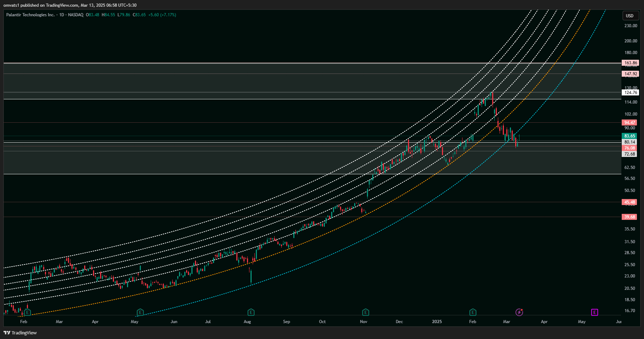Screen dimensions: 644x339
Task: Click the earnings marker nearest the Nov label
Action: pyautogui.click(x=366, y=312)
